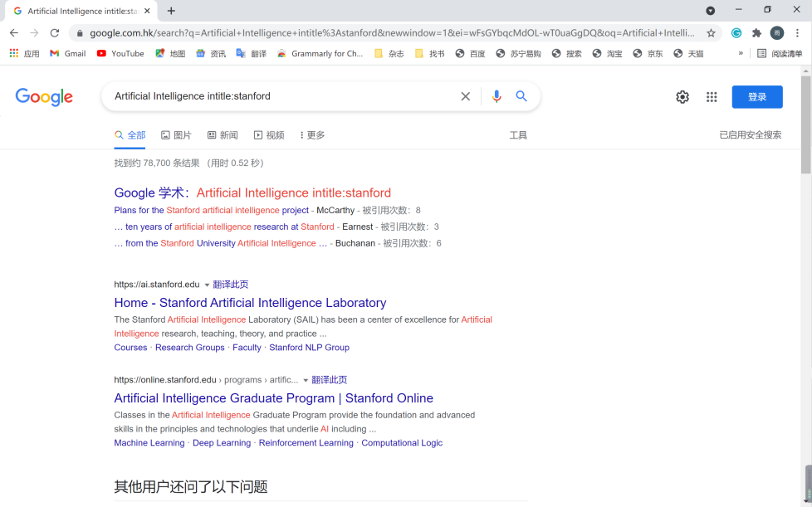This screenshot has width=812, height=507.
Task: Click the vertical page scrollbar thumb
Action: click(806, 124)
